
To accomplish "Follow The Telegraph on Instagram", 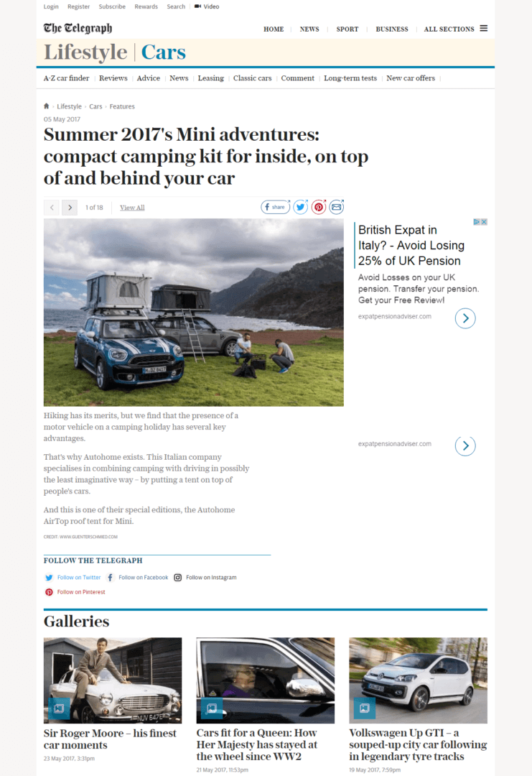I will pos(205,578).
